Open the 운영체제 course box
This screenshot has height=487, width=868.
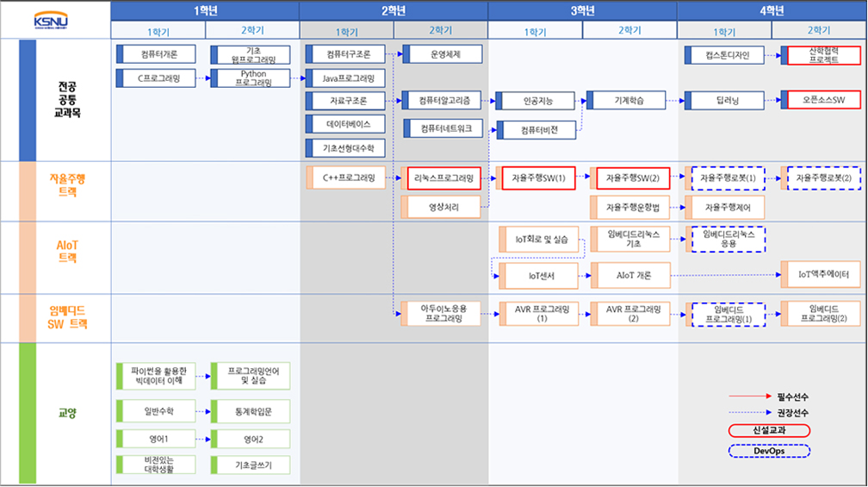click(x=443, y=54)
